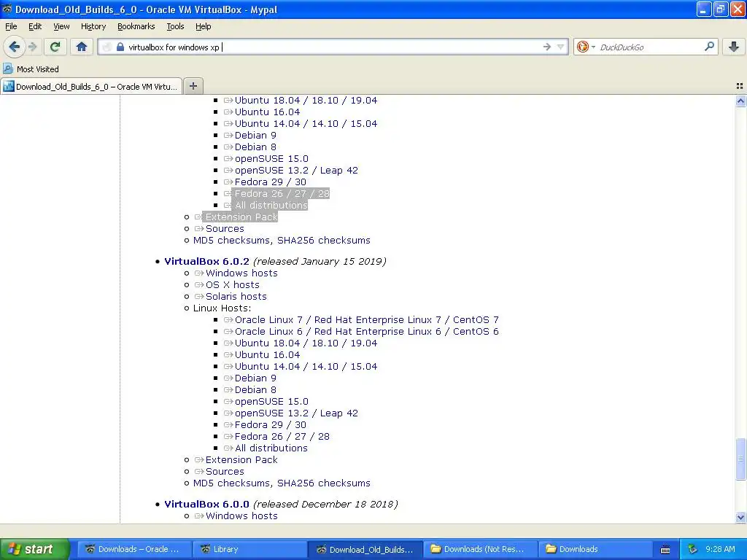This screenshot has height=560, width=747.
Task: Open a new tab with plus button
Action: 193,86
